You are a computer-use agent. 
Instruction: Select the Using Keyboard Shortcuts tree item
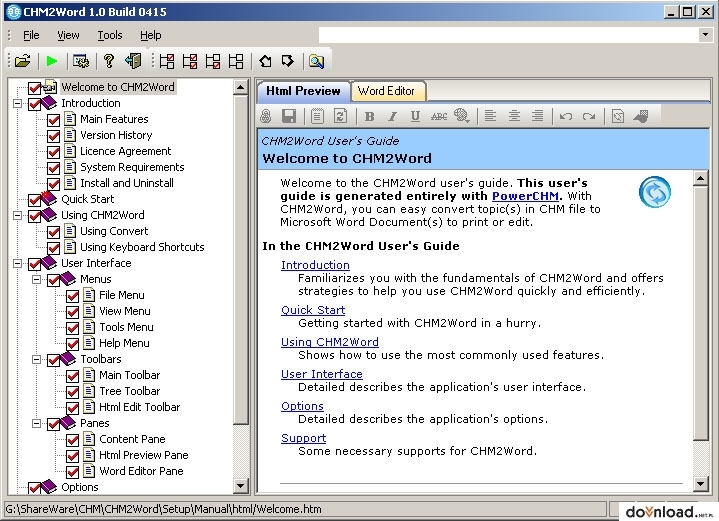(x=142, y=247)
